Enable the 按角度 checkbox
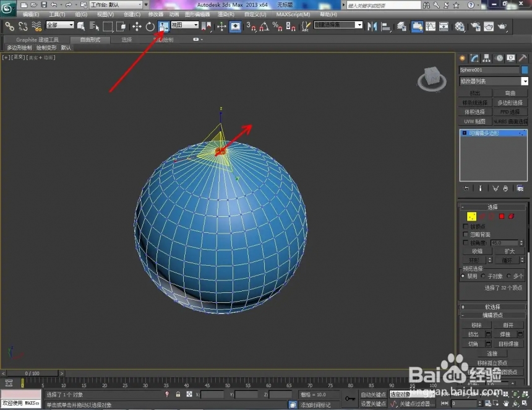 pos(465,243)
